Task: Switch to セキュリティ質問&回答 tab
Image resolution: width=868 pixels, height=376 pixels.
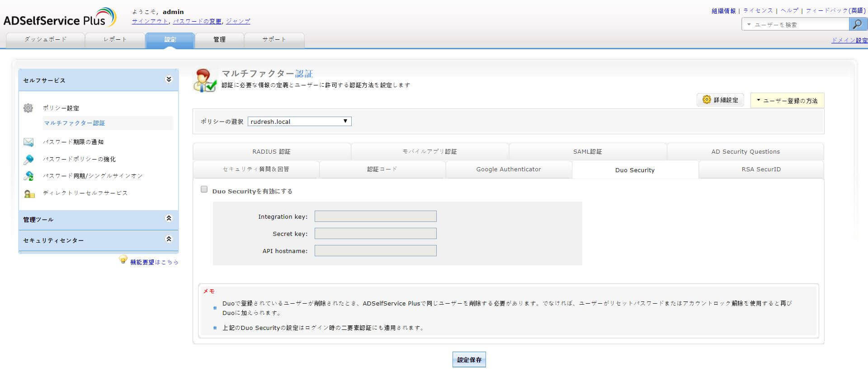Action: pyautogui.click(x=256, y=169)
